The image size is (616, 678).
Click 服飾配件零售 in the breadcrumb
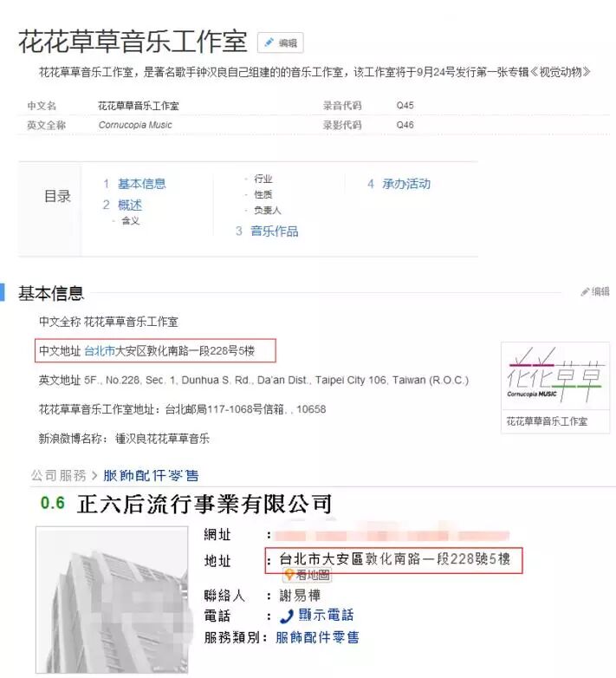click(151, 476)
